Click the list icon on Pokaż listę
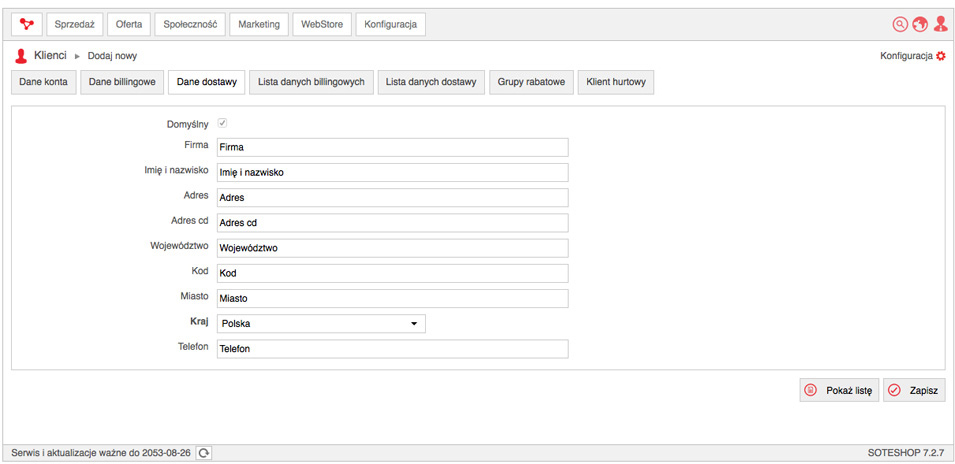The image size is (955, 464). pyautogui.click(x=810, y=390)
